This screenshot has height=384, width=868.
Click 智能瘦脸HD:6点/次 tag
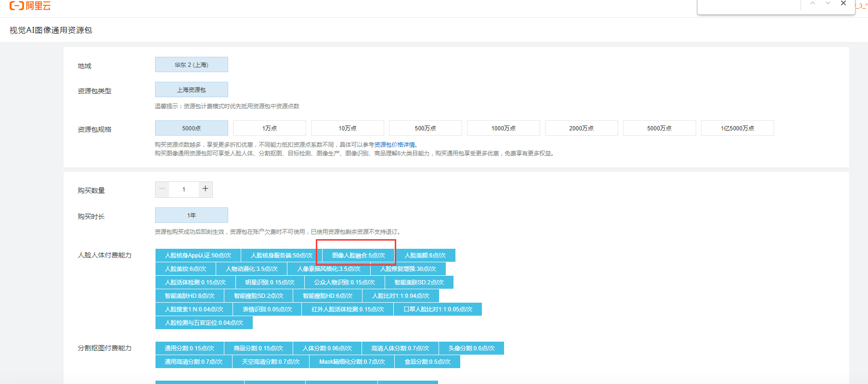[328, 295]
